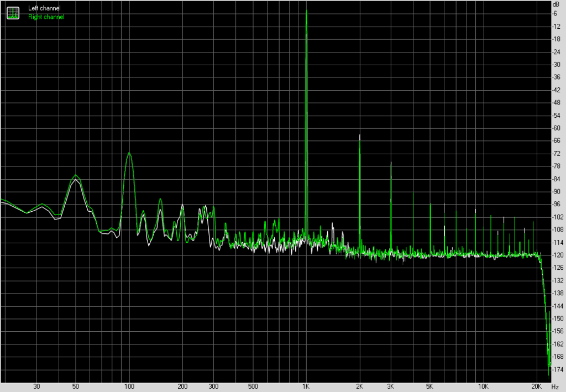Click the 500 frequency axis label
Screen dimensions: 566x392
point(253,386)
